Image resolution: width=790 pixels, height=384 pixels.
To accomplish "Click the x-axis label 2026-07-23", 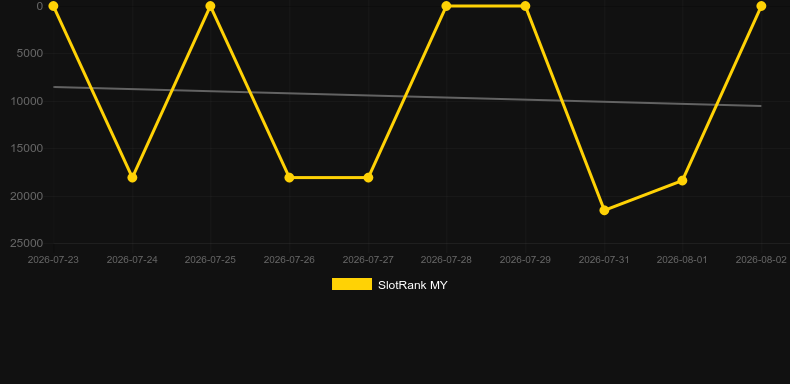I will [53, 260].
